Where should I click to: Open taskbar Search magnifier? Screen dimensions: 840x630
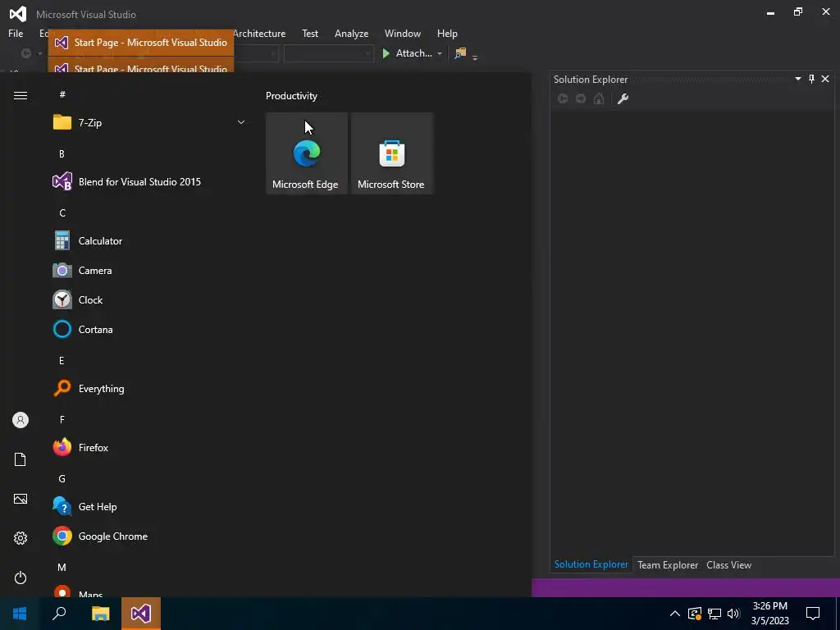coord(59,614)
